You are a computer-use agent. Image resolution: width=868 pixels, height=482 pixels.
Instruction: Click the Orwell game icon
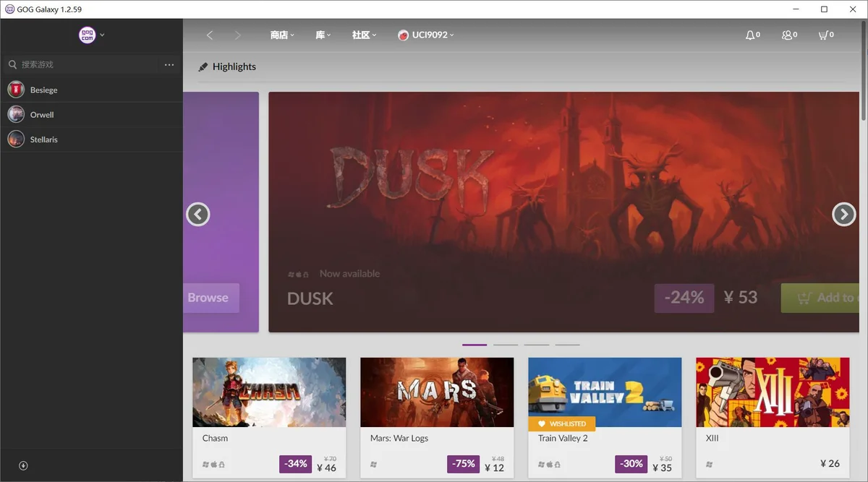16,114
